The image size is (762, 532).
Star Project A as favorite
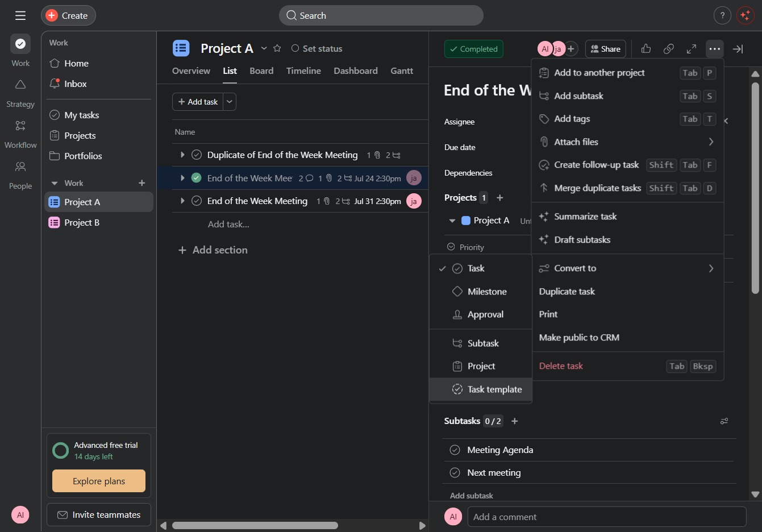click(x=277, y=48)
